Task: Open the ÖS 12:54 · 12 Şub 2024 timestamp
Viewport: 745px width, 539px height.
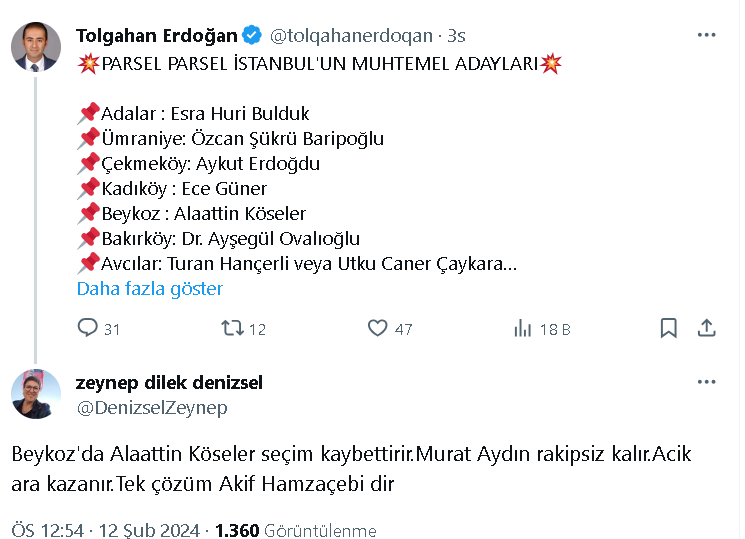Action: (107, 529)
